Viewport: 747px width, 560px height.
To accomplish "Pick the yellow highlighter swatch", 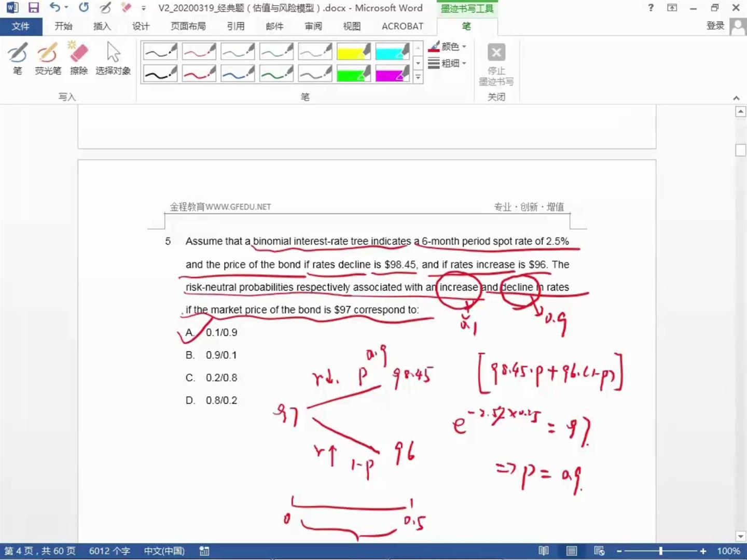I will pyautogui.click(x=354, y=51).
